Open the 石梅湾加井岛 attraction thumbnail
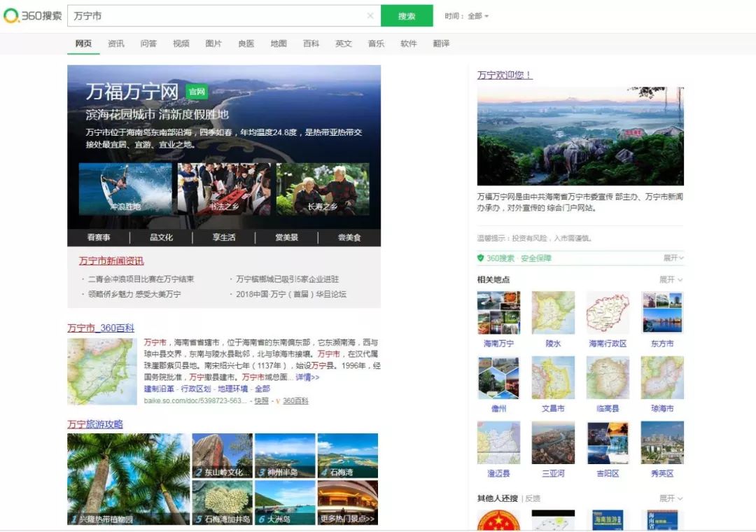Viewport: 756px width, 532px height. pyautogui.click(x=223, y=502)
